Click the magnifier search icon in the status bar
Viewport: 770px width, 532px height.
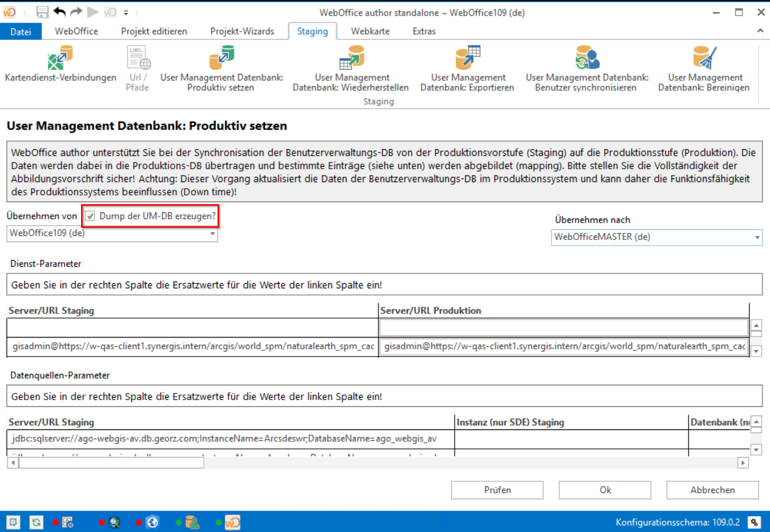coord(114,522)
